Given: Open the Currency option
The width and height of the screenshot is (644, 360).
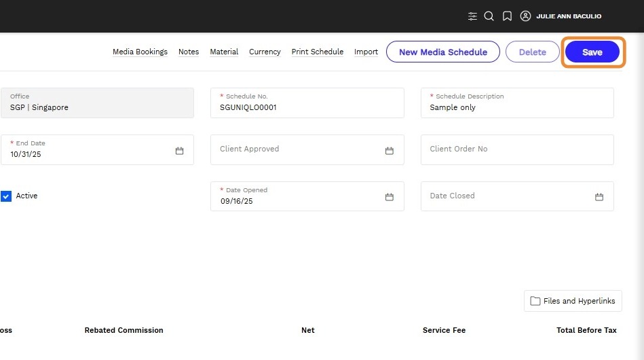Looking at the screenshot, I should (265, 52).
